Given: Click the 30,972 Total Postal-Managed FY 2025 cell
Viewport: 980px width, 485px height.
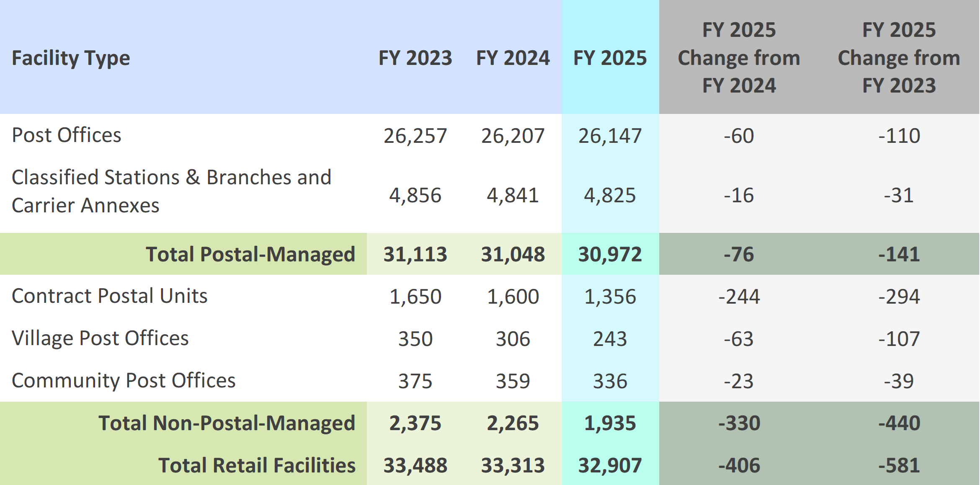Looking at the screenshot, I should (609, 254).
